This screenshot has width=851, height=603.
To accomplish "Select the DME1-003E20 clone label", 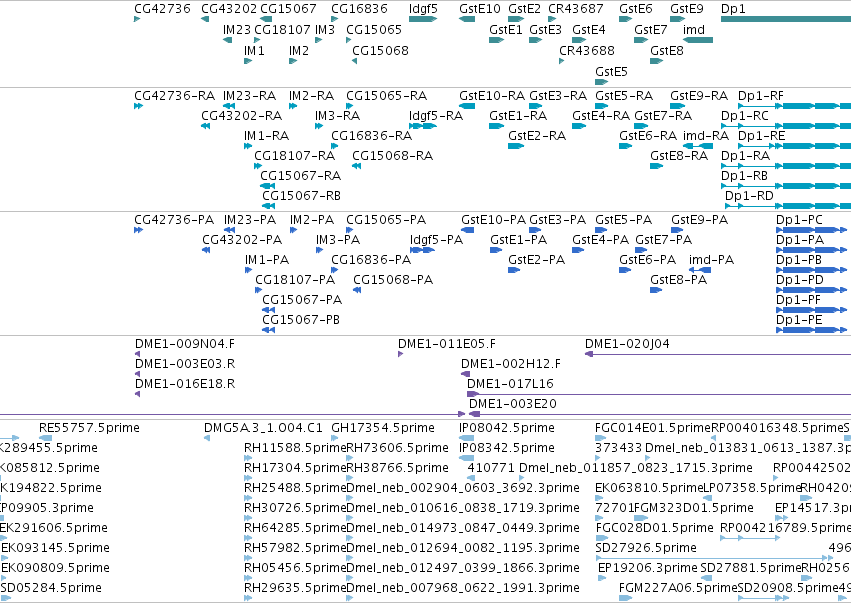I will [512, 404].
